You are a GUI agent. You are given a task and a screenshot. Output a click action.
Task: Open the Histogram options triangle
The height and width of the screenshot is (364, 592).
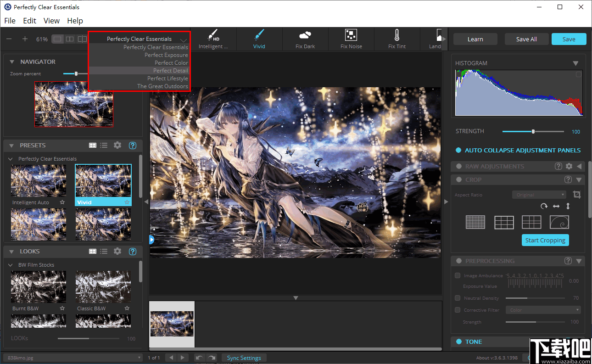575,63
